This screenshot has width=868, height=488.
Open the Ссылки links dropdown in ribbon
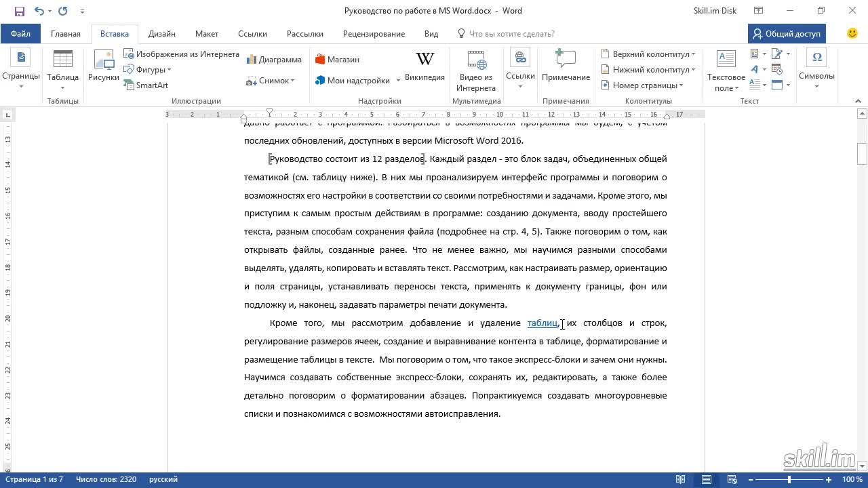[x=520, y=70]
